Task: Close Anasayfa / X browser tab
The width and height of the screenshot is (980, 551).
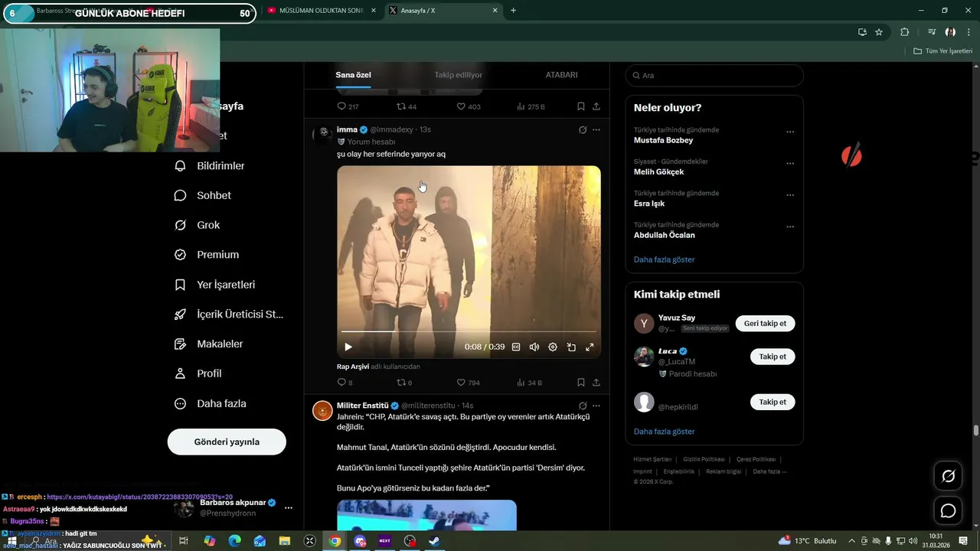Action: pyautogui.click(x=495, y=11)
